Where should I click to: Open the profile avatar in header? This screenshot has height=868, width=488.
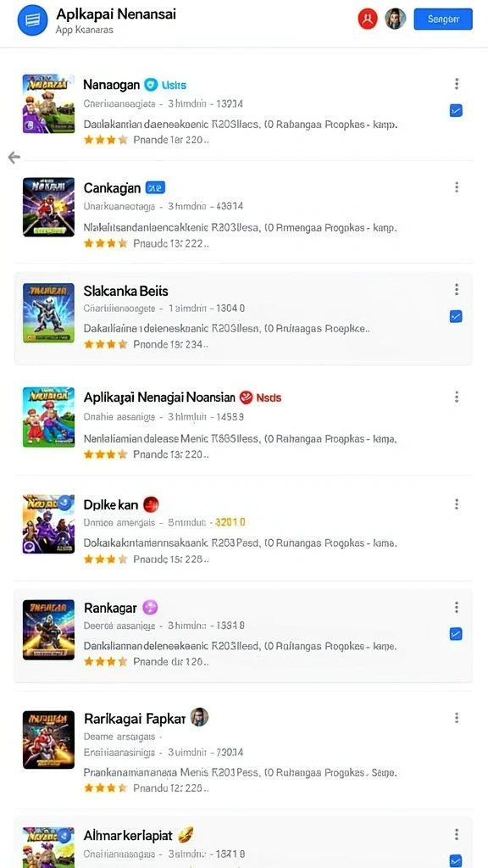pyautogui.click(x=396, y=19)
